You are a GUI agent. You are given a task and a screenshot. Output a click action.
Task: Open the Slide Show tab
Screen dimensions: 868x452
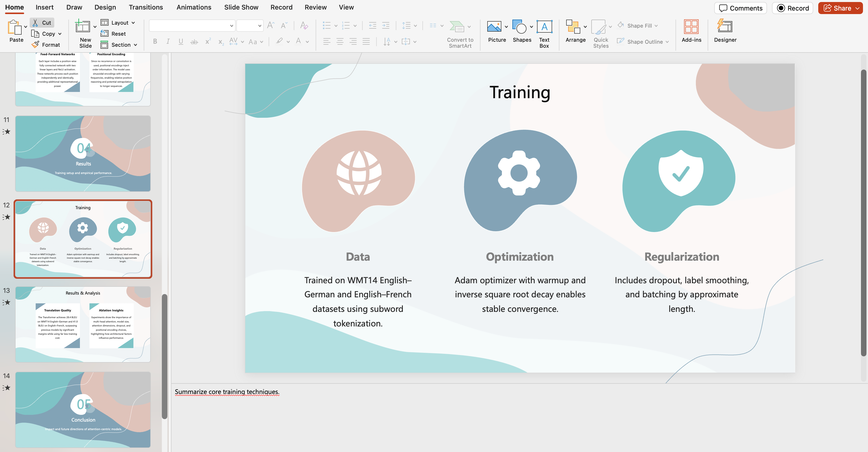point(241,7)
